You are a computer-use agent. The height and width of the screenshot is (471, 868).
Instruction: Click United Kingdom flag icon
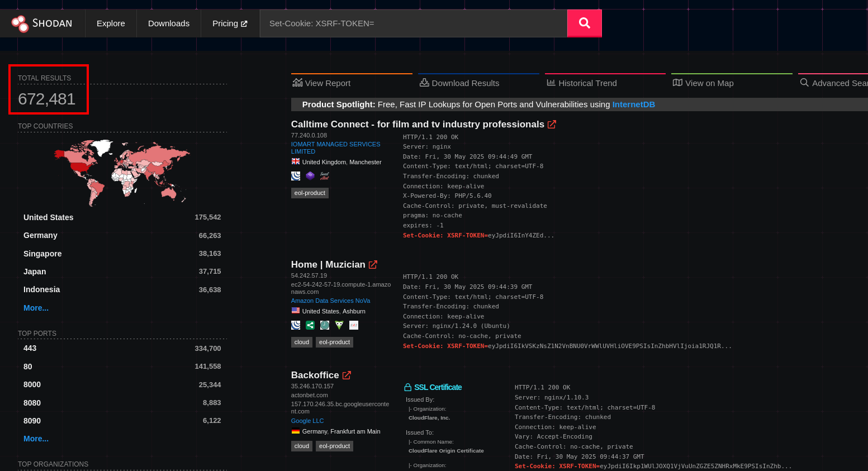(296, 161)
